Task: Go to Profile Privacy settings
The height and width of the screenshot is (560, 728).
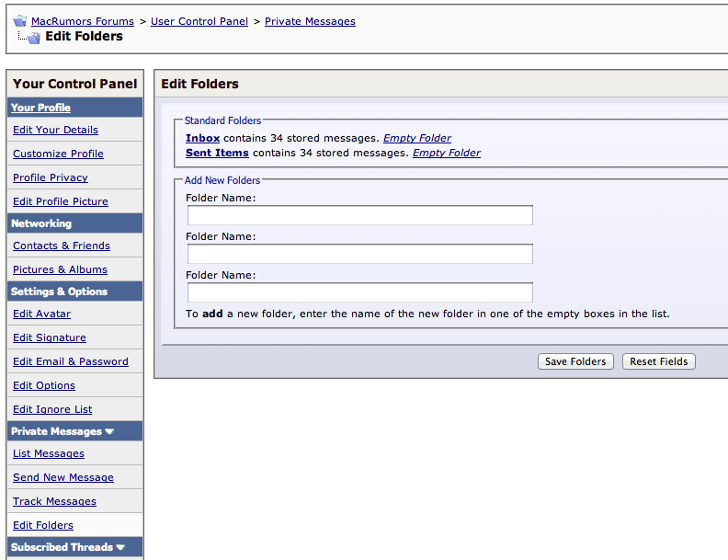Action: (x=51, y=177)
